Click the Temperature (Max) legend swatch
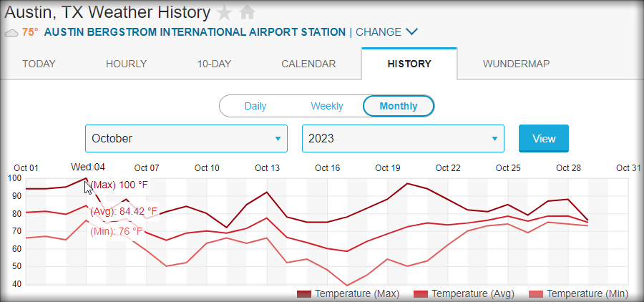Viewport: 644px width, 302px height. tap(304, 294)
